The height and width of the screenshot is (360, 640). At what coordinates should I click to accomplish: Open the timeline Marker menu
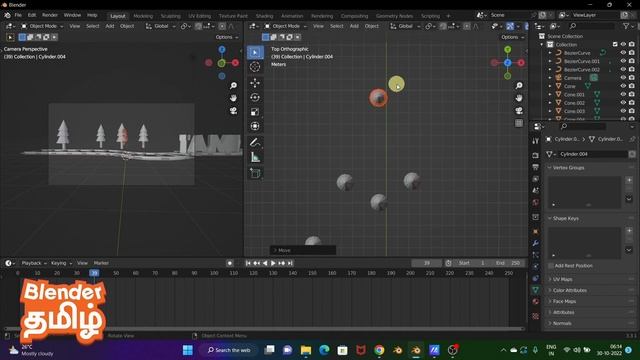click(101, 263)
